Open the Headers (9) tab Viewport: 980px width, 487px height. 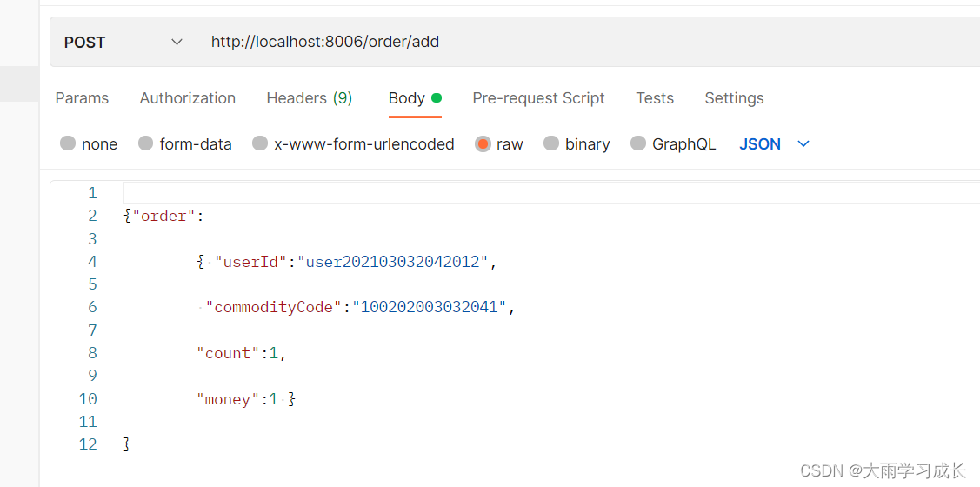pyautogui.click(x=310, y=98)
